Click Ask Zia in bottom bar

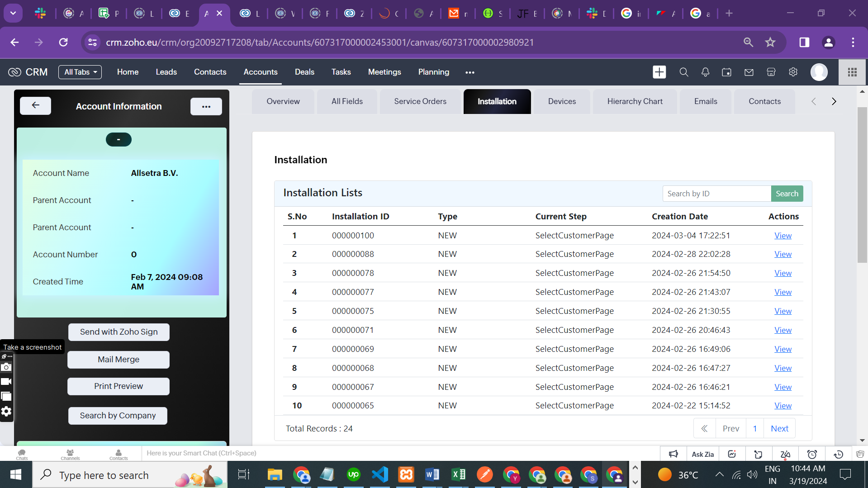click(x=702, y=454)
